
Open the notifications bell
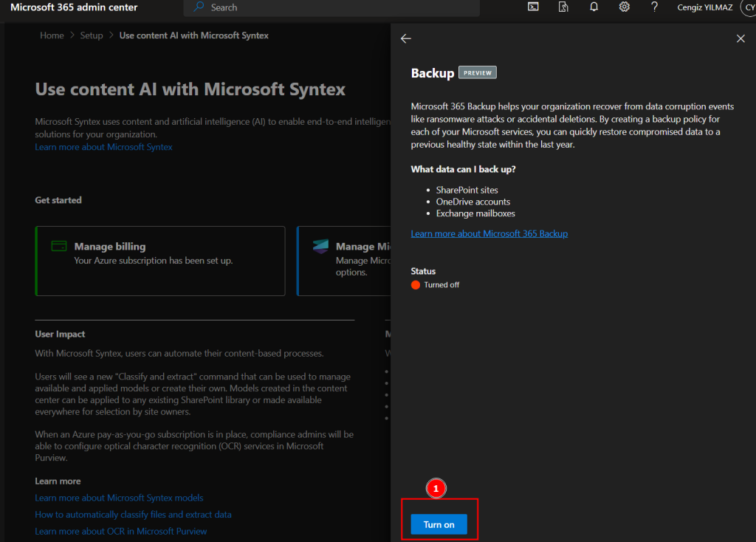point(594,7)
